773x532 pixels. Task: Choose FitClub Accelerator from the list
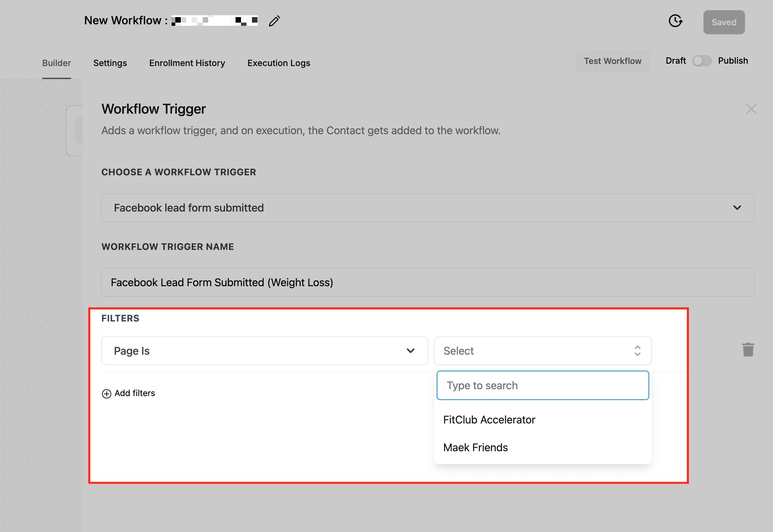[x=489, y=420]
